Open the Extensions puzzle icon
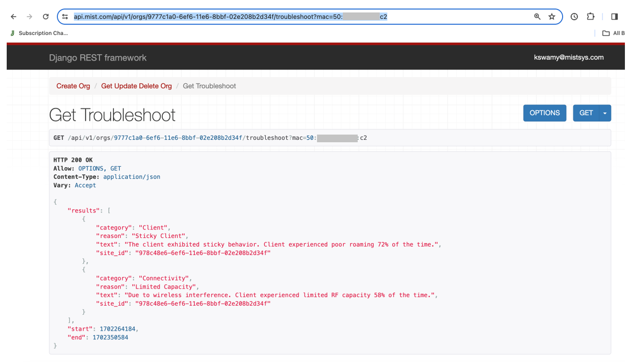This screenshot has width=634, height=364. tap(590, 17)
